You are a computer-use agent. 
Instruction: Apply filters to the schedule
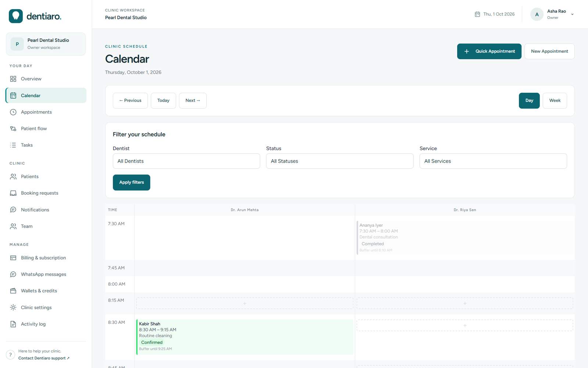[x=132, y=183]
